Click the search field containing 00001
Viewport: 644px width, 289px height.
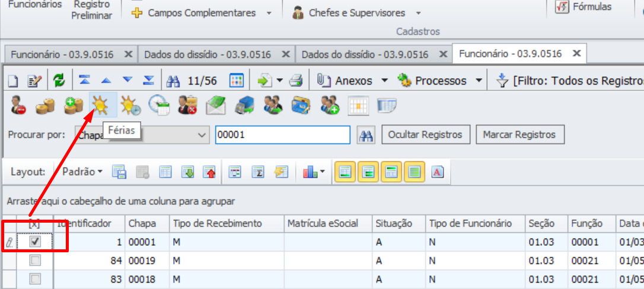pyautogui.click(x=283, y=135)
